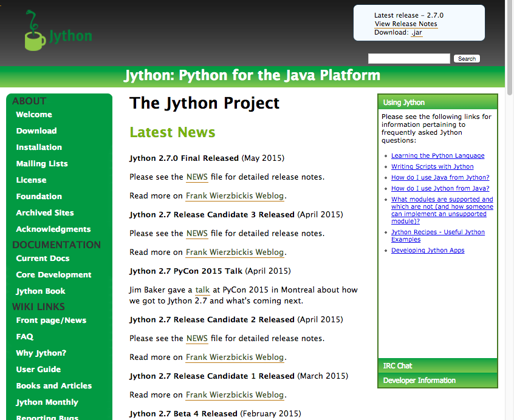
Task: Open Frank Wierzbickis Weblog under 2.7.0 Final
Action: tap(235, 196)
